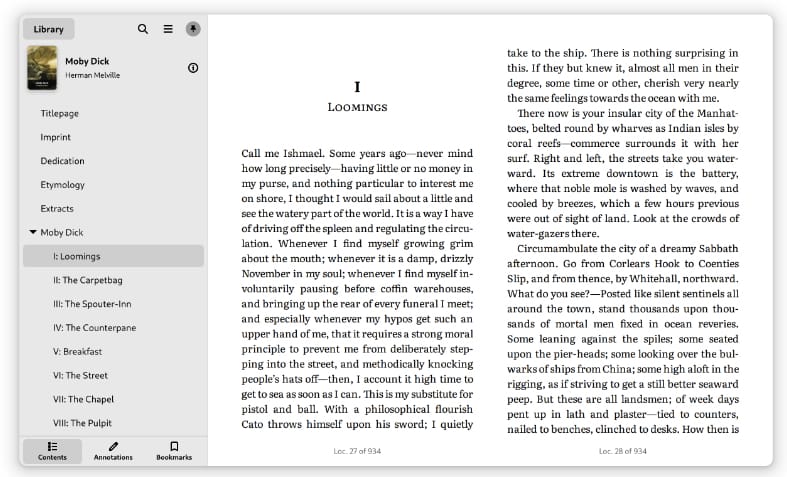Jump to Etymology

tap(63, 185)
